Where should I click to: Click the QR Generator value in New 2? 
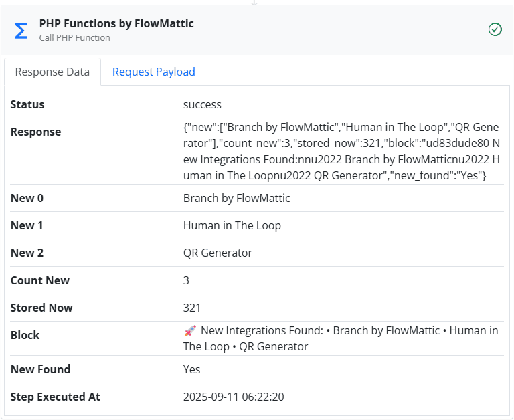tap(218, 253)
